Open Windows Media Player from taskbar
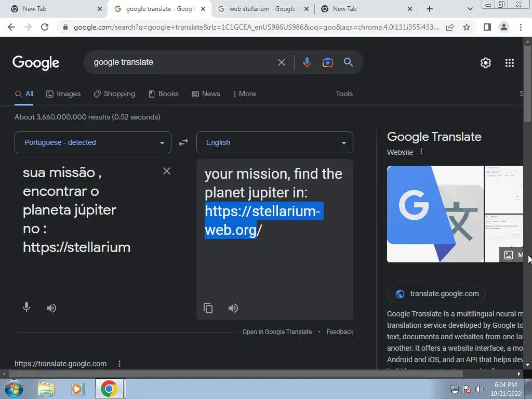Screen dimensions: 532x399 pyautogui.click(x=78, y=389)
